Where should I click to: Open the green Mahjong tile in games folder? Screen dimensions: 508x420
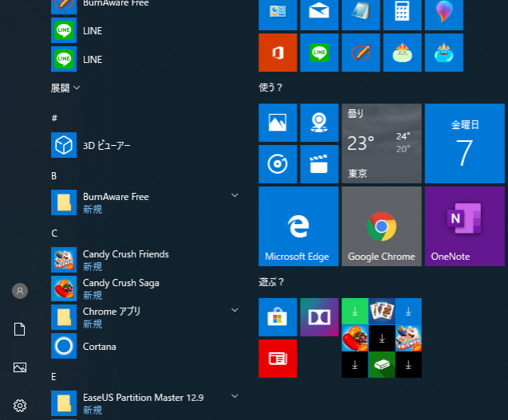pos(382,365)
